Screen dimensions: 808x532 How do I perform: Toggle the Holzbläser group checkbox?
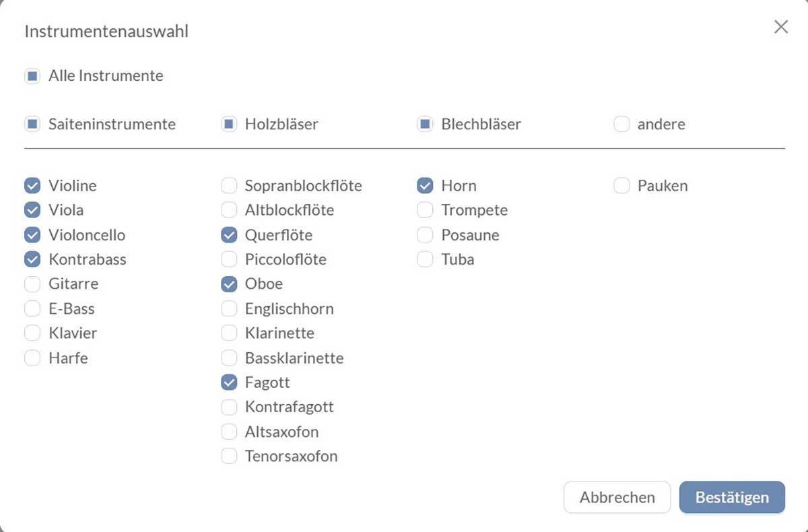tap(229, 125)
